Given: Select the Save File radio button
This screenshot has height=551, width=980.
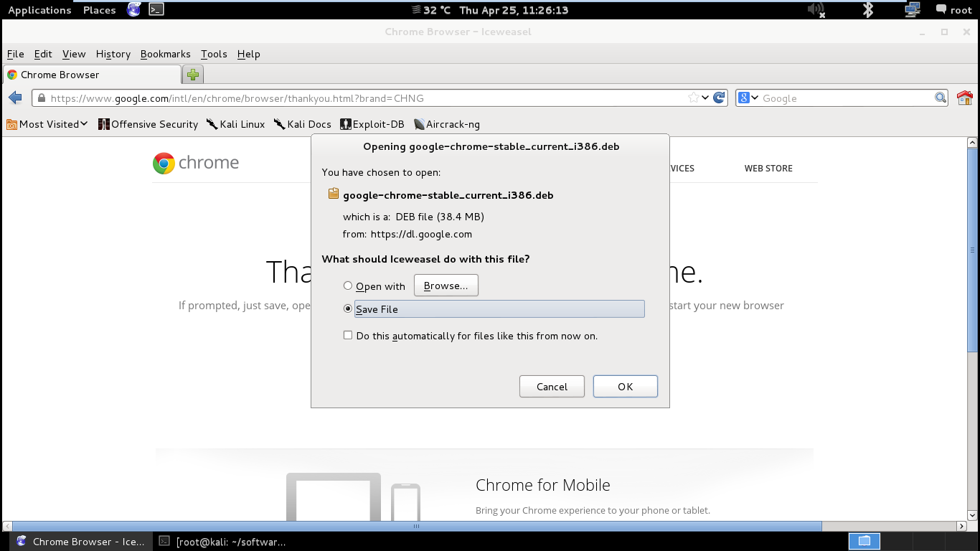Looking at the screenshot, I should (x=348, y=309).
